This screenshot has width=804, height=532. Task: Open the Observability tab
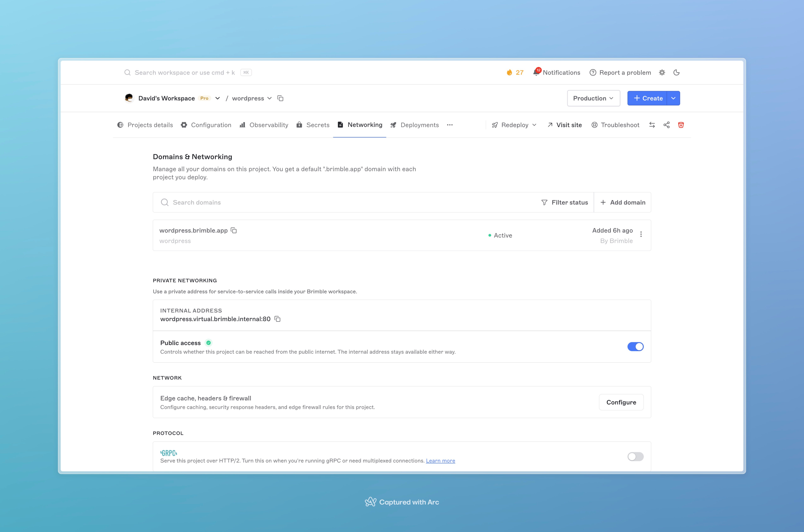coord(264,125)
